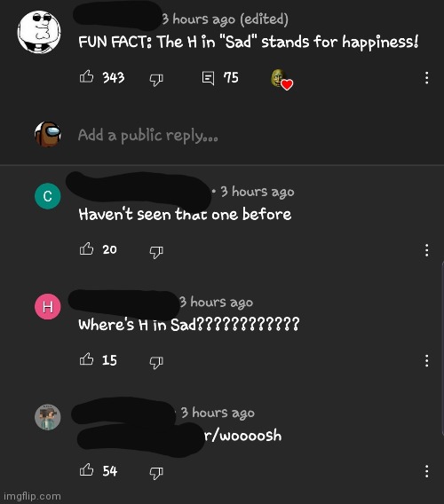Open options menu for FUN FACT comment
This screenshot has height=504, width=444.
coord(426,78)
